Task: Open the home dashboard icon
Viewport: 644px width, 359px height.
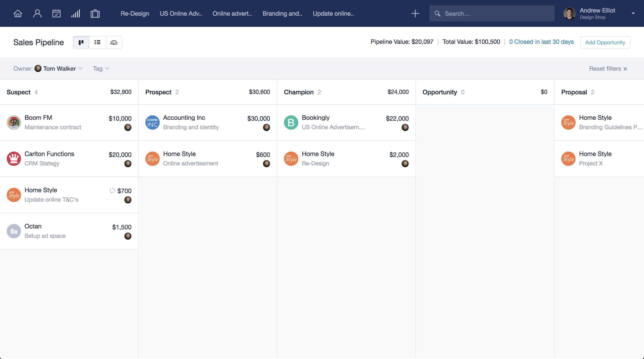Action: coord(17,13)
